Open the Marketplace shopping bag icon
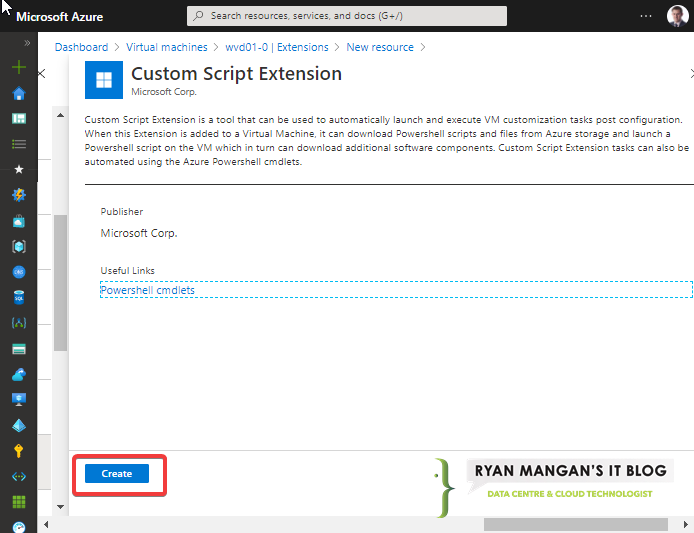This screenshot has height=533, width=694. coord(19,220)
